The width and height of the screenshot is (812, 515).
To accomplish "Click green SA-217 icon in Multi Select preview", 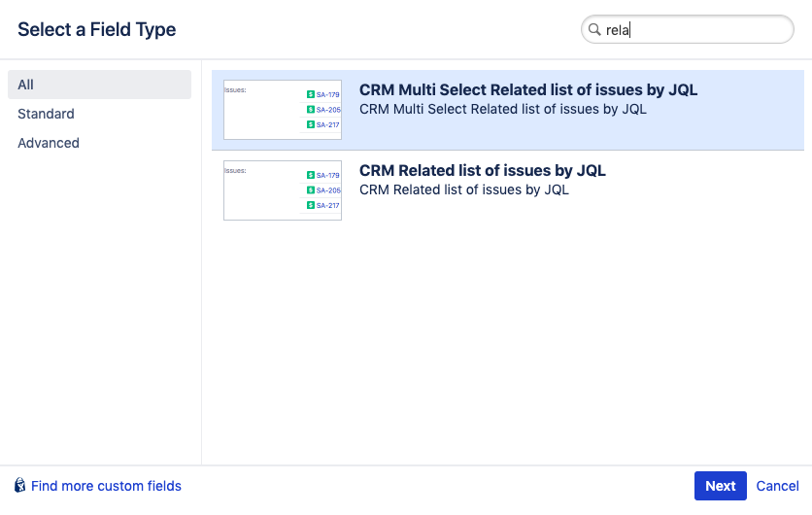I will (311, 124).
